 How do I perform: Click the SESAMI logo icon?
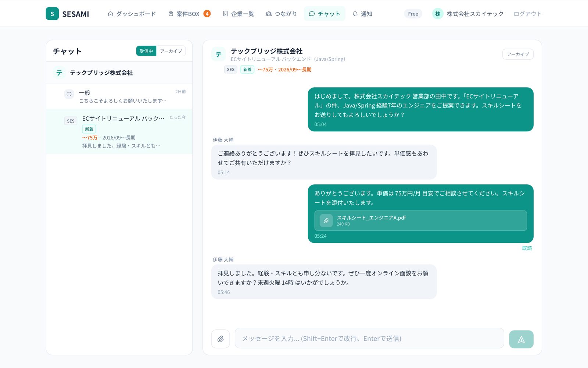pyautogui.click(x=52, y=14)
